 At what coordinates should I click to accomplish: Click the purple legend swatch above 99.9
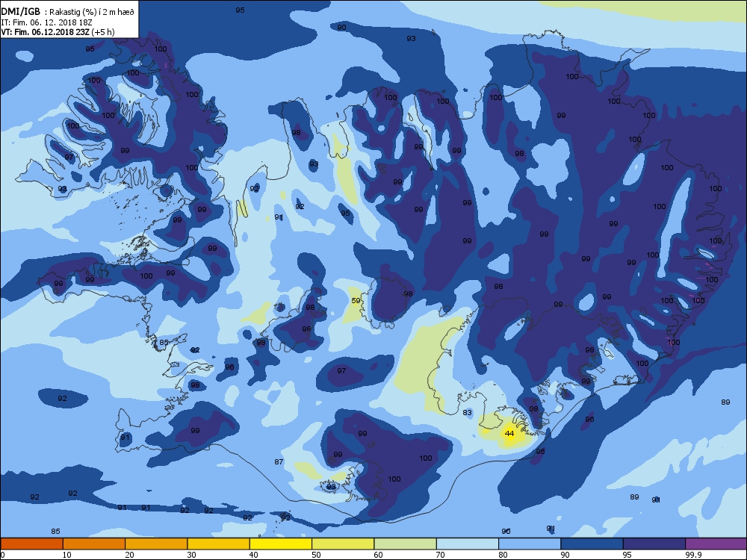[x=716, y=544]
